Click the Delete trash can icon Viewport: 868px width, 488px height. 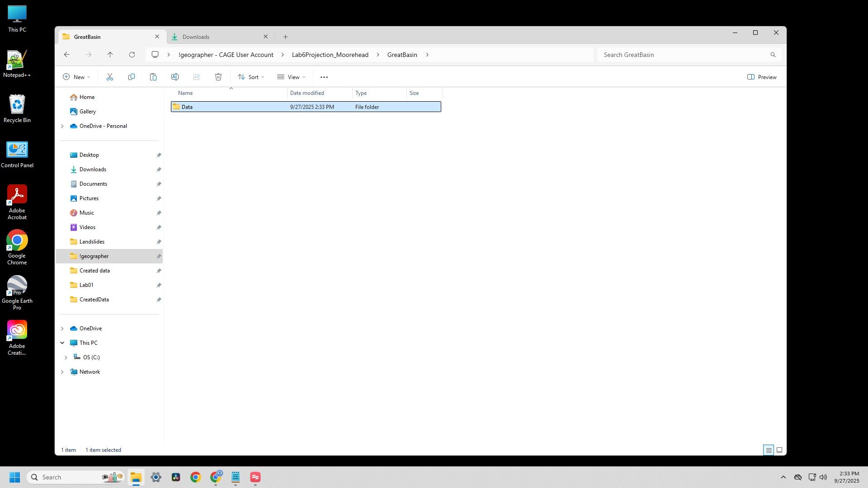218,77
